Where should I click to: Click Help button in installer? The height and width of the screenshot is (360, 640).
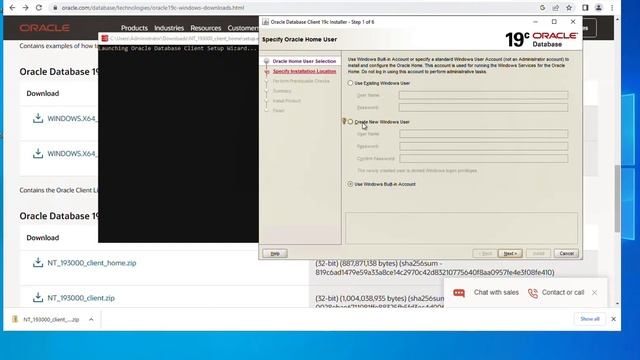(x=275, y=253)
